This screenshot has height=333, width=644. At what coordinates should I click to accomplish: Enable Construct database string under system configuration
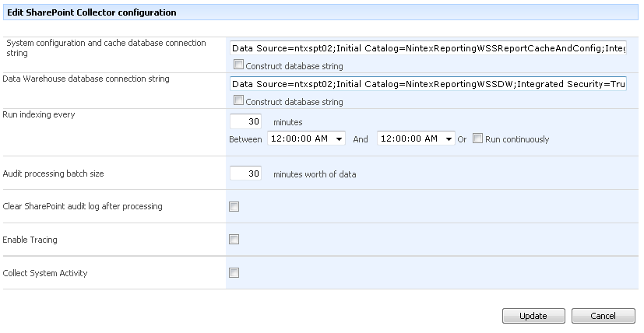pyautogui.click(x=238, y=65)
